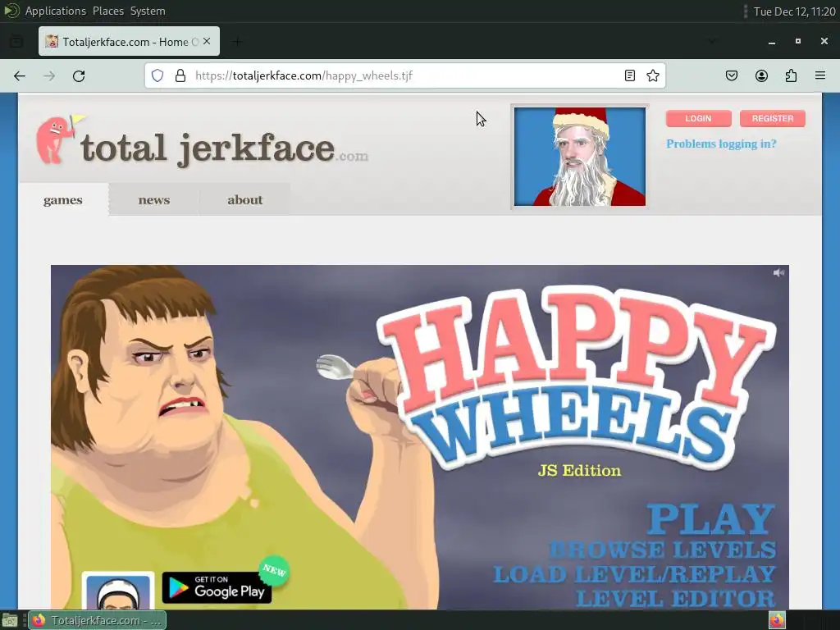
Task: Open the Firefox hamburger menu
Action: pos(820,75)
